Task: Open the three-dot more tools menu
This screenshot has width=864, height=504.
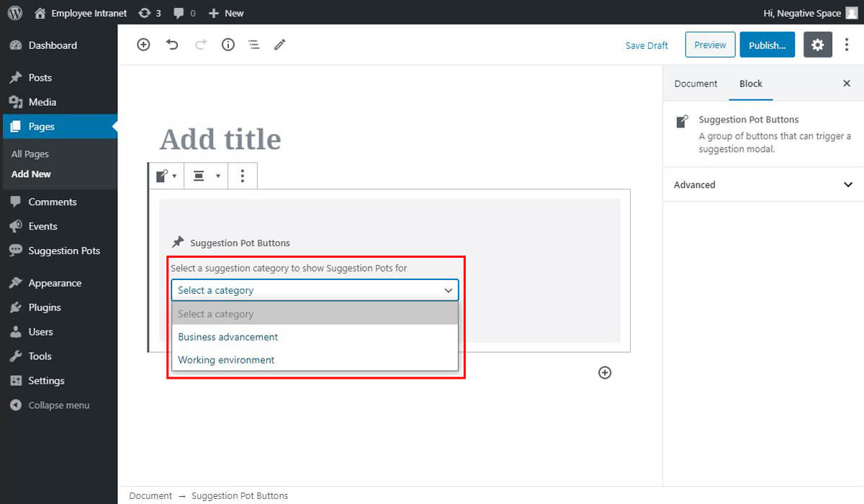Action: [x=847, y=45]
